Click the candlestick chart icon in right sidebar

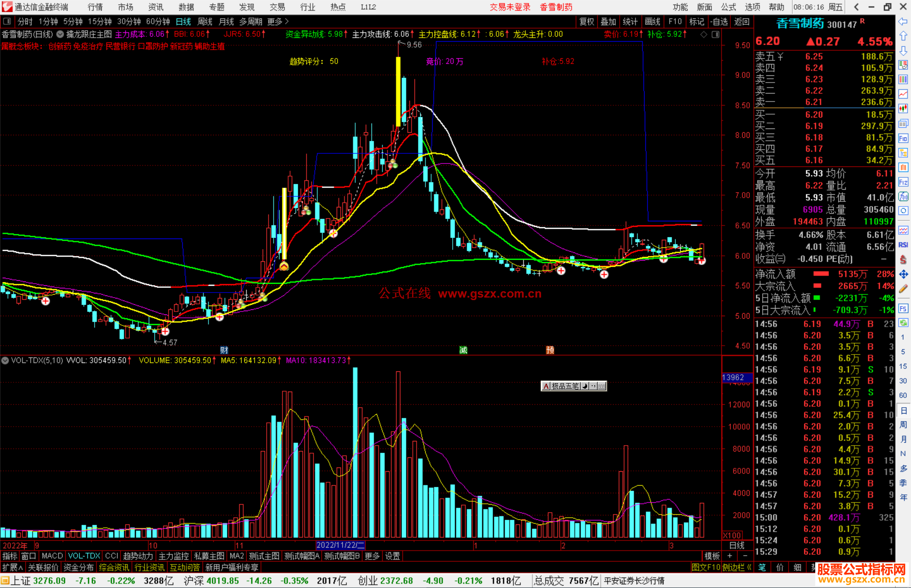(x=903, y=109)
